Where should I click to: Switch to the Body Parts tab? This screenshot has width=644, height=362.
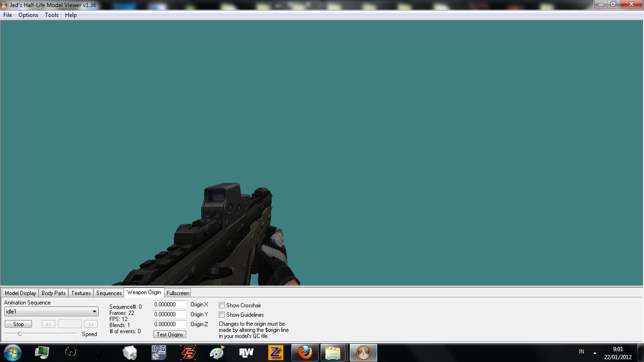coord(54,293)
